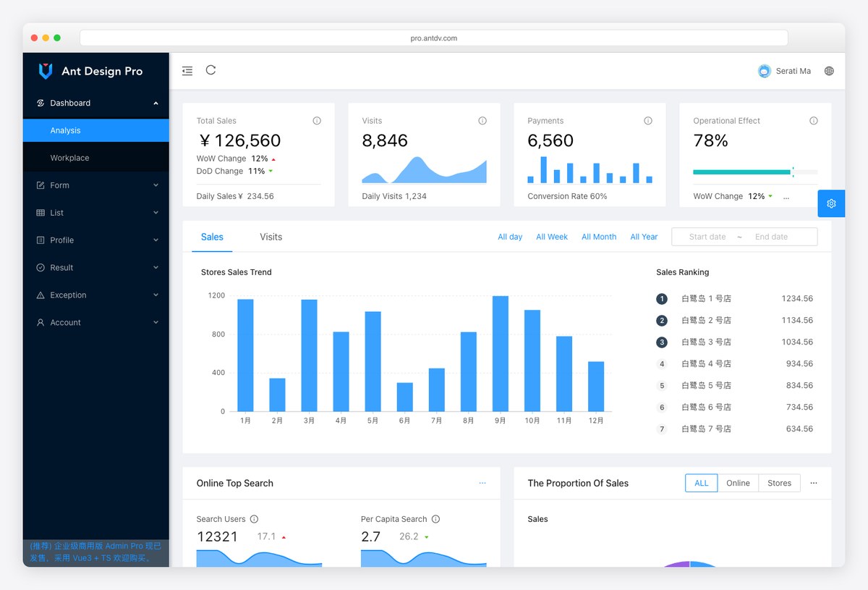Expand the Result submenu chevron
The image size is (868, 590).
coord(156,268)
